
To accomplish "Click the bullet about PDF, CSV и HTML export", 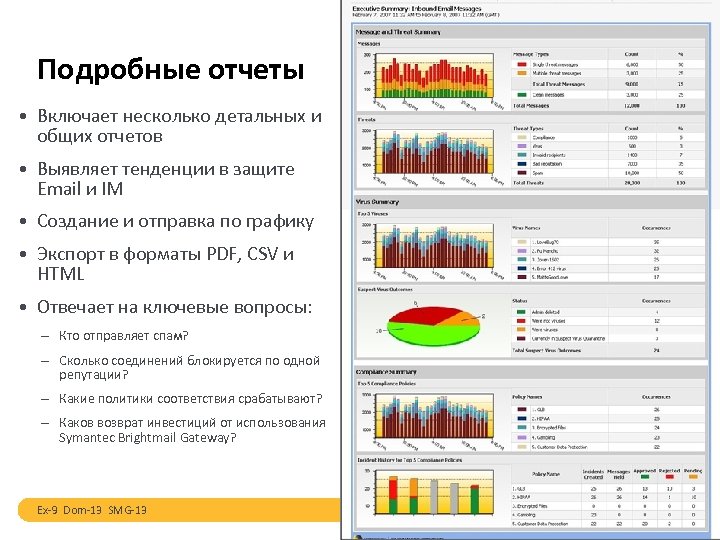I will (x=165, y=264).
